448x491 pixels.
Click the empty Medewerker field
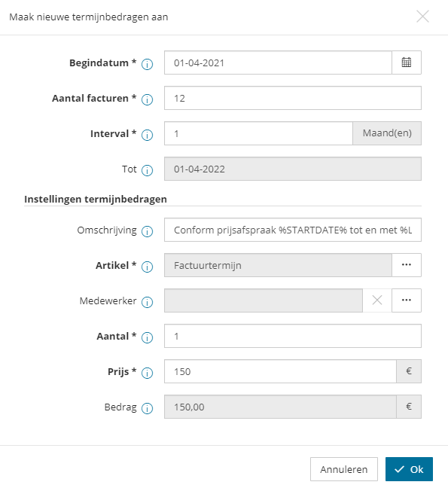(x=264, y=300)
